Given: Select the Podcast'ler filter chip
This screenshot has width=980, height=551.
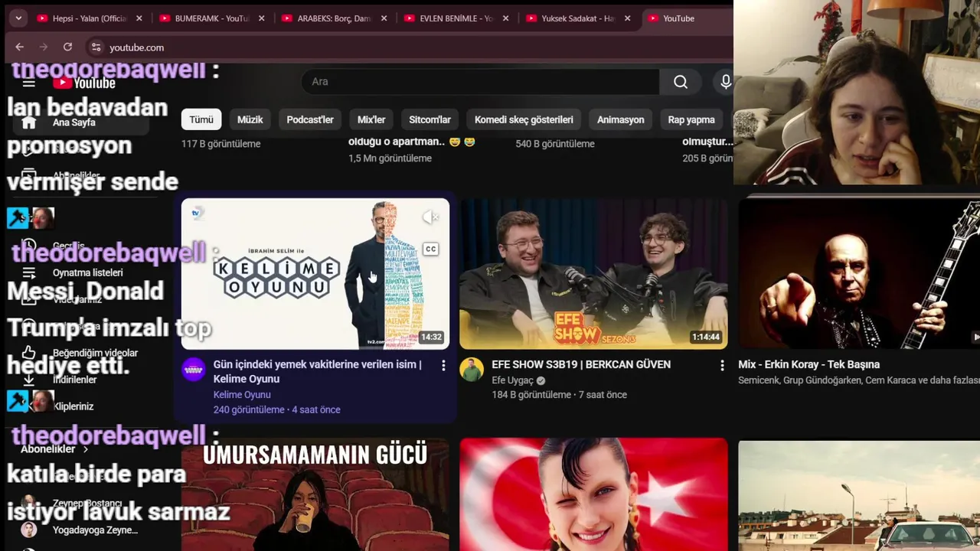Looking at the screenshot, I should (310, 119).
